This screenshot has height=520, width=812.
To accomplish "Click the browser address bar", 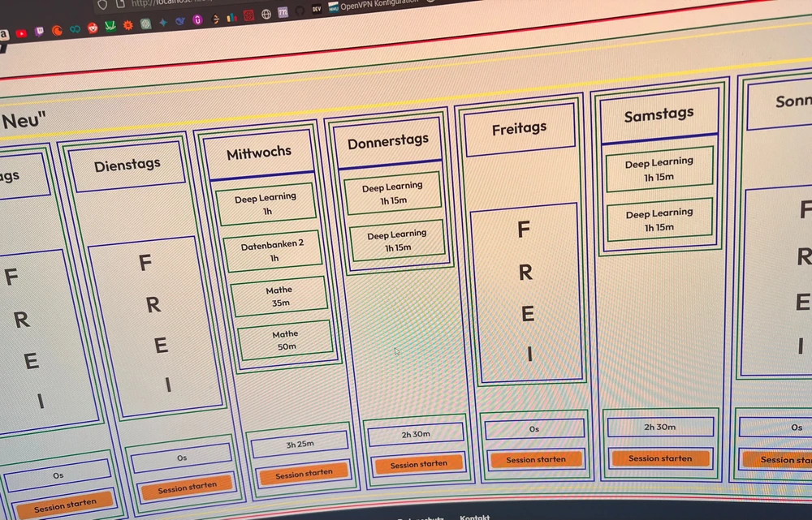I will pos(162,2).
